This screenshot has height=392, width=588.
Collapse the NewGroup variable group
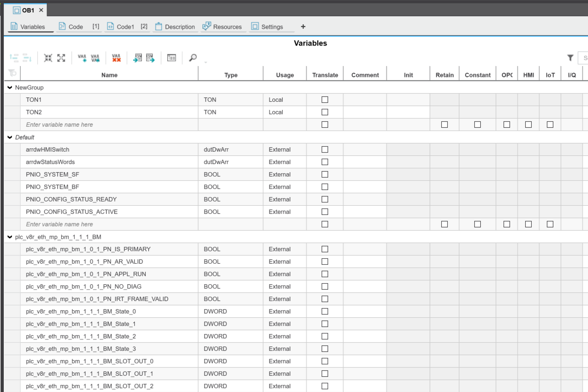coord(10,87)
